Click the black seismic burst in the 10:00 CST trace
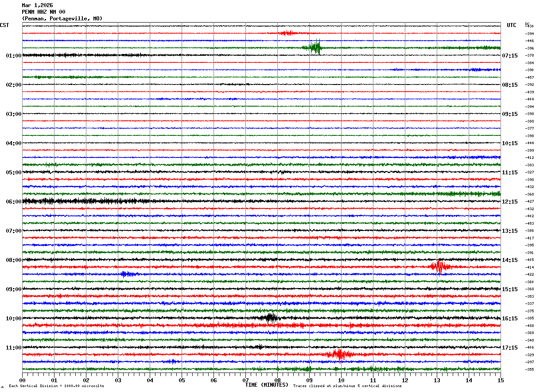This screenshot has width=536, height=392. point(269,317)
